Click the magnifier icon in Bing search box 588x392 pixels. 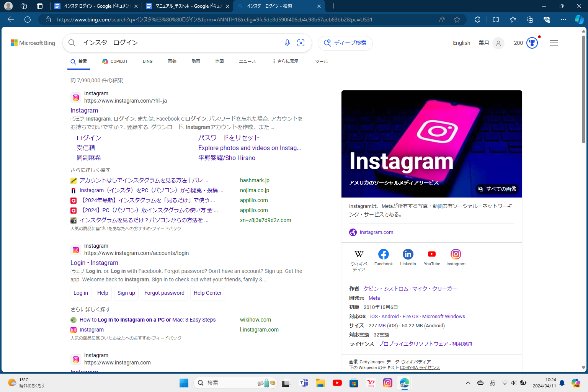click(72, 43)
